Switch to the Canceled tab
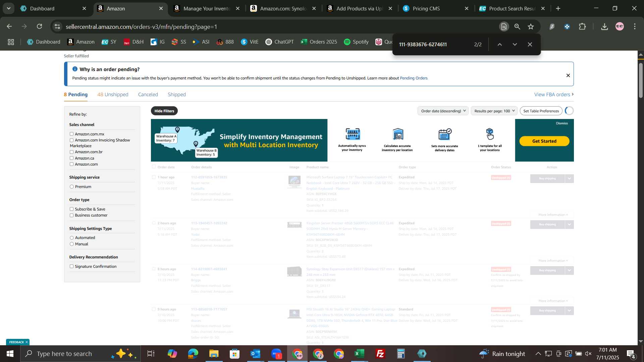This screenshot has height=362, width=644. (x=148, y=95)
